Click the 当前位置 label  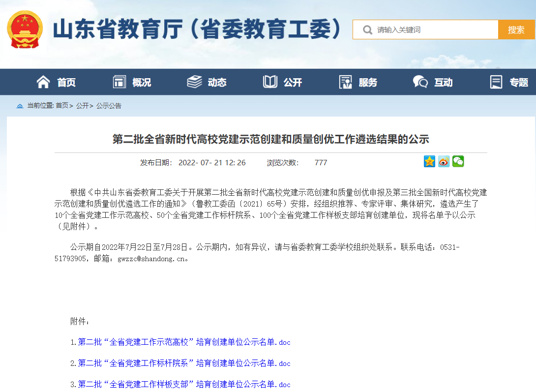tap(40, 106)
